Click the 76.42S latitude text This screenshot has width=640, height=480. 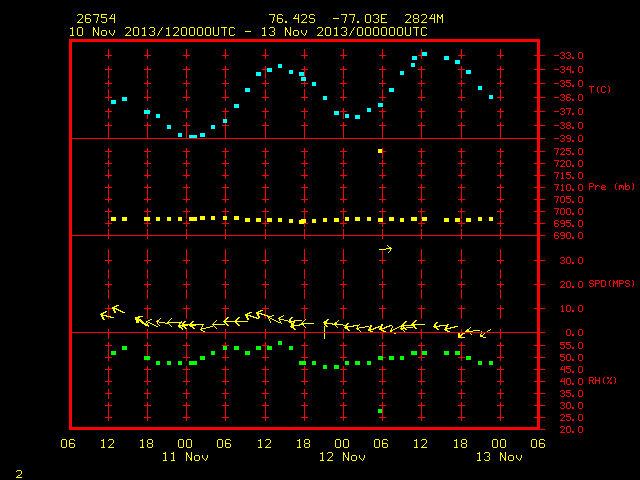tap(292, 19)
